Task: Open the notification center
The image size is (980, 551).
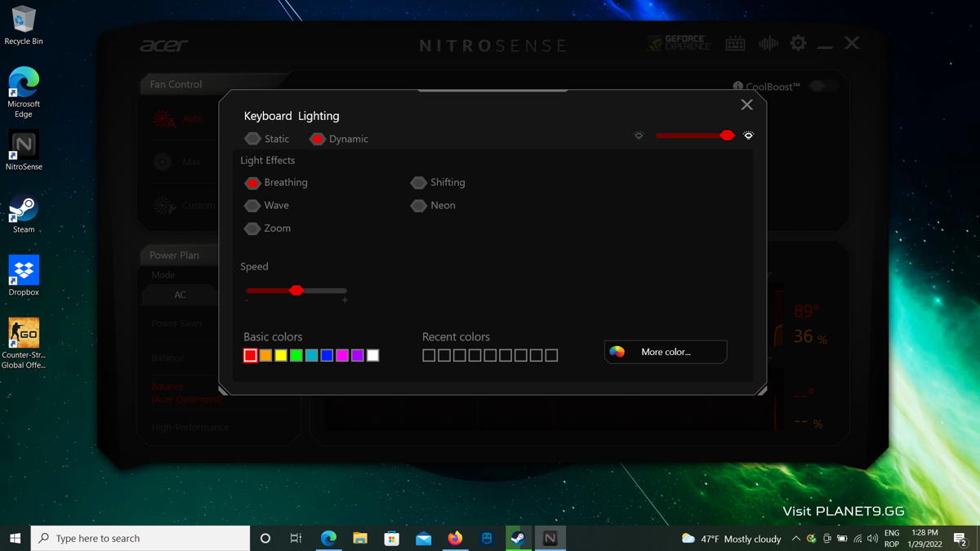Action: pyautogui.click(x=960, y=539)
